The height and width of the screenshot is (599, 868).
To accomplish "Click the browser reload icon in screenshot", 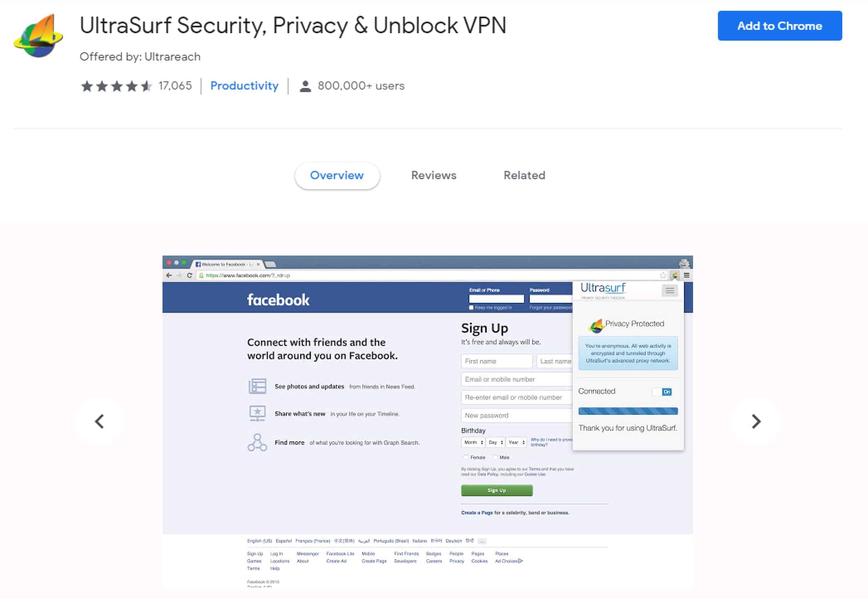I will click(x=189, y=275).
